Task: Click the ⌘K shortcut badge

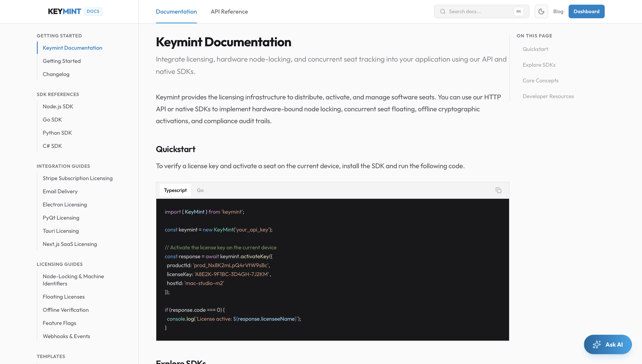Action: 519,11
